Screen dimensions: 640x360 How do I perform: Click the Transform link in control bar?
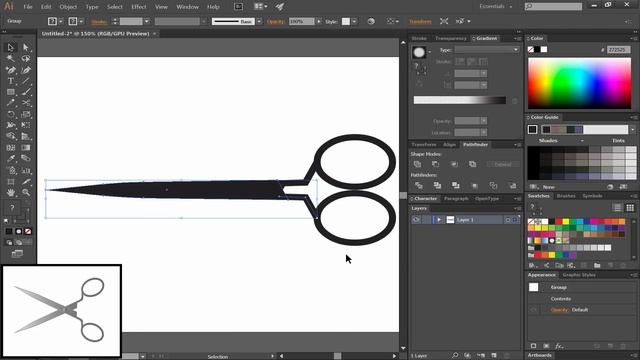[x=420, y=21]
